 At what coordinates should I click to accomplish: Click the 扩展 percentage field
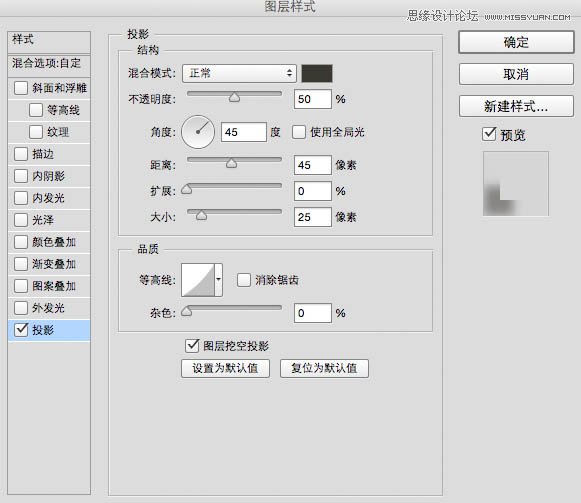313,191
